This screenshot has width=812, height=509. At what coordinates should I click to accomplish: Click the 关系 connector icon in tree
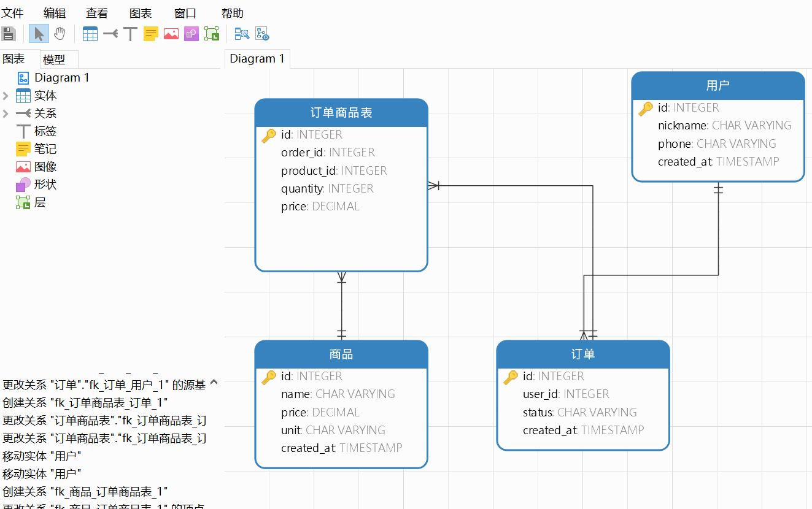(x=23, y=113)
